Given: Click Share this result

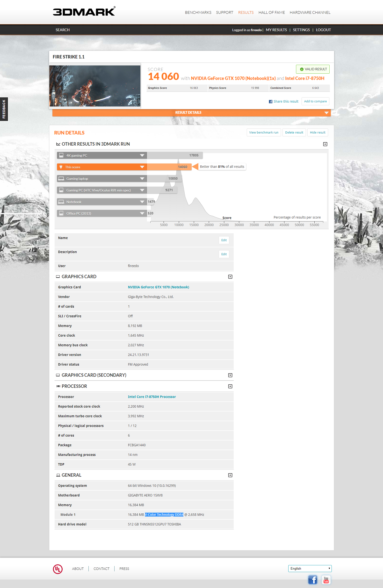Looking at the screenshot, I should click(286, 101).
